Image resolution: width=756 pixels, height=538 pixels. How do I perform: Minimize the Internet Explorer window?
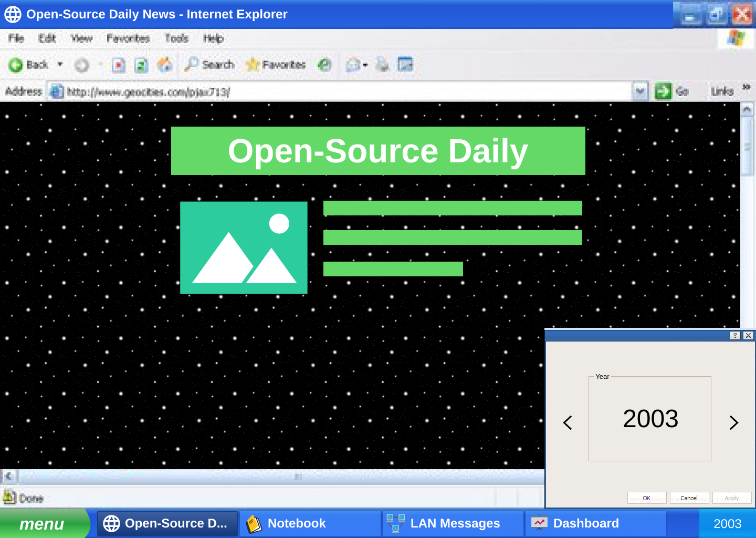point(690,15)
